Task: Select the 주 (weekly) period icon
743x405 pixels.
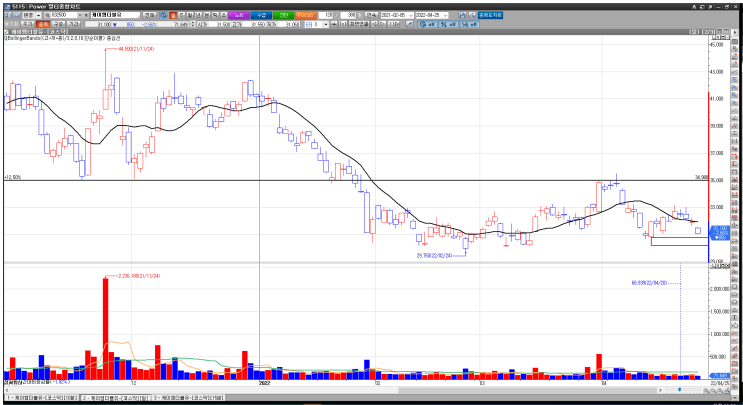Action: [181, 15]
